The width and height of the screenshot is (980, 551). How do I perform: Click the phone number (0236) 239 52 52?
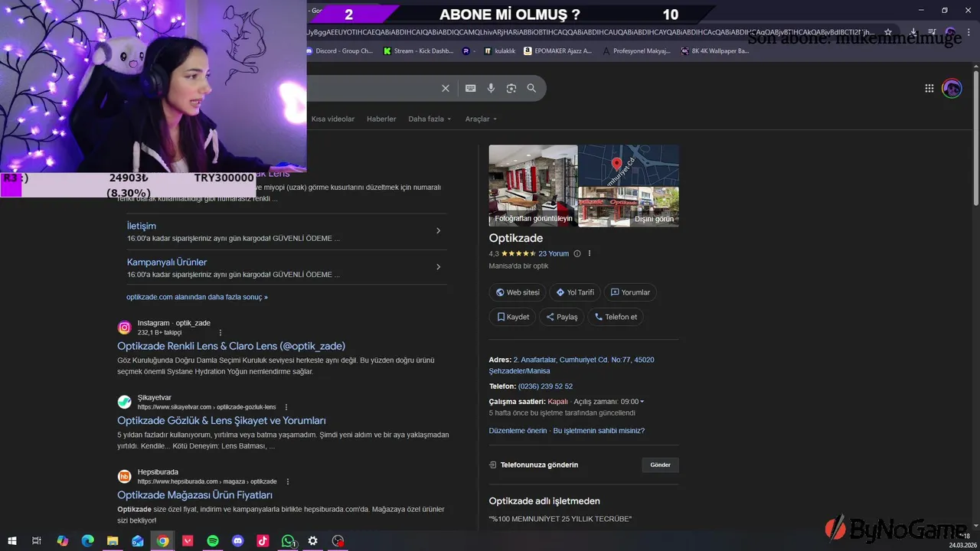pos(545,386)
